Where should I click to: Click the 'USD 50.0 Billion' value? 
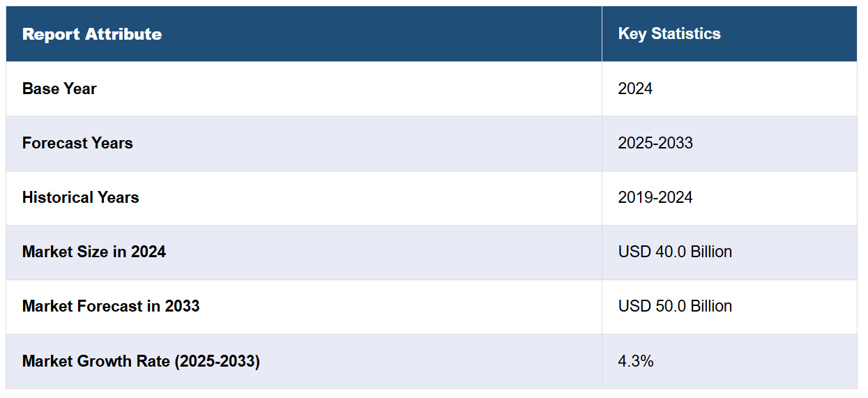click(675, 306)
